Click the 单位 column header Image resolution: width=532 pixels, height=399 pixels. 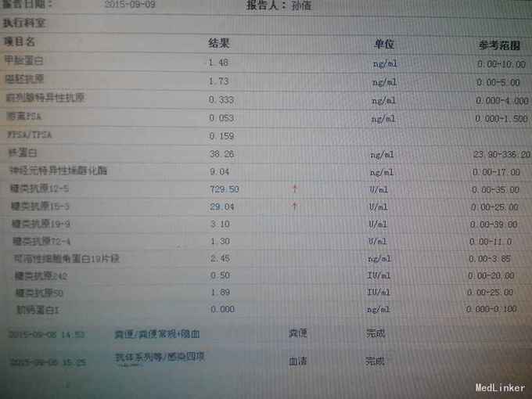pyautogui.click(x=384, y=44)
